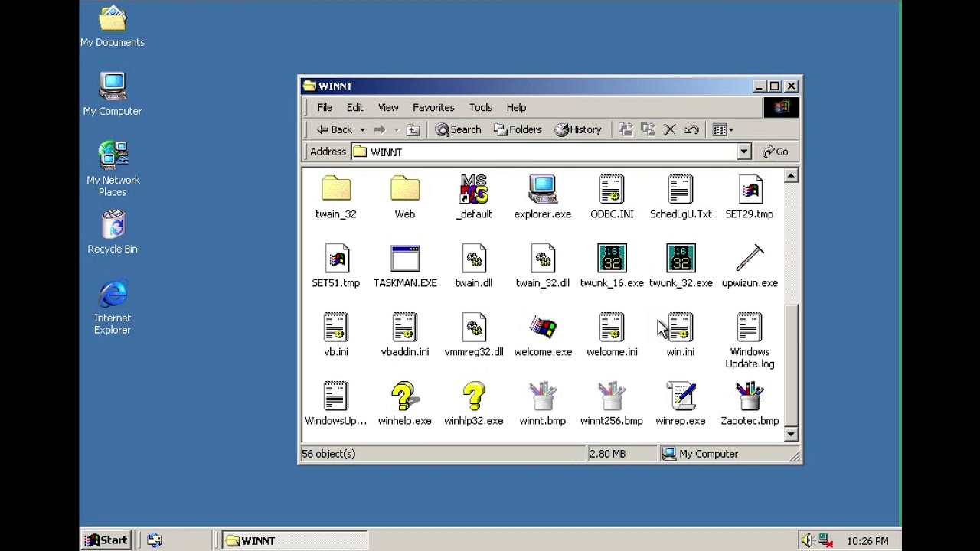Select the welcome.exe Windows flag icon
This screenshot has height=551, width=980.
click(543, 328)
